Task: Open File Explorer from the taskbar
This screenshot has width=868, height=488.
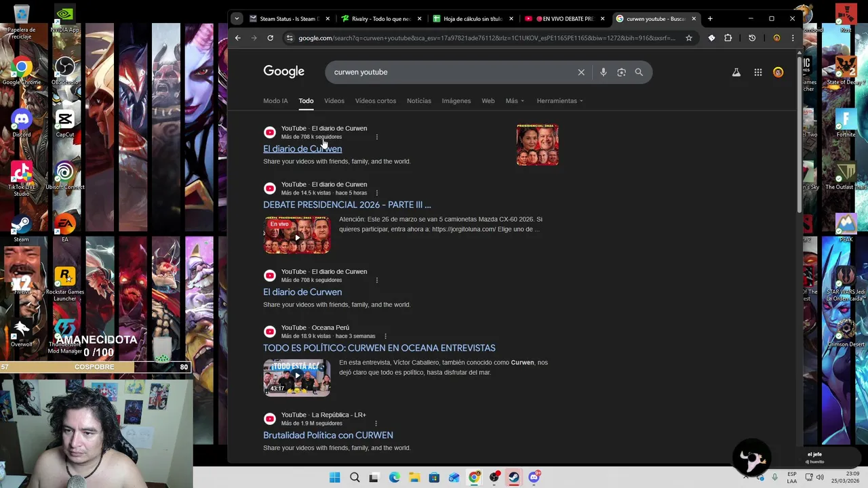Action: [414, 477]
